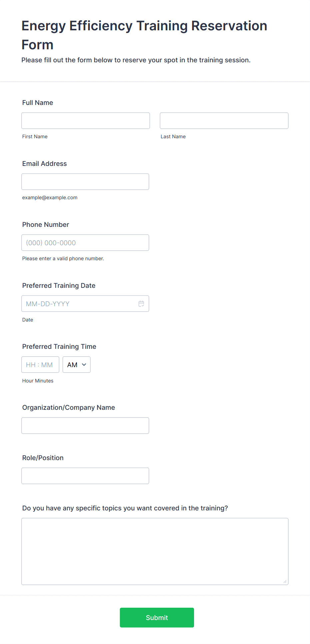This screenshot has width=310, height=644.
Task: Select the form title heading
Action: (x=144, y=35)
